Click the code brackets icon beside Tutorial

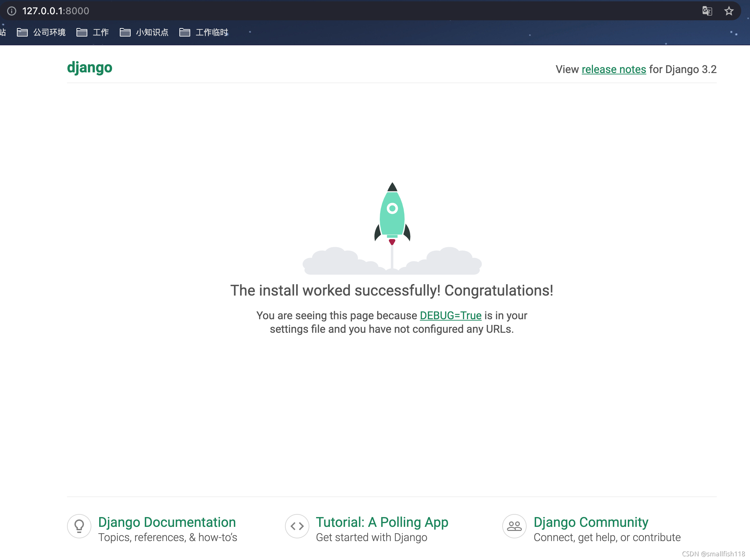297,526
